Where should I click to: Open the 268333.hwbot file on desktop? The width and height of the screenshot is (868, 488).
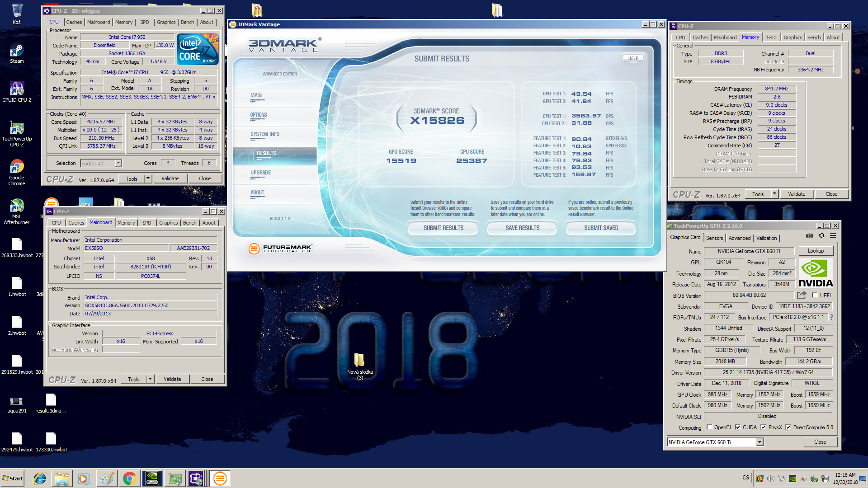(x=17, y=248)
